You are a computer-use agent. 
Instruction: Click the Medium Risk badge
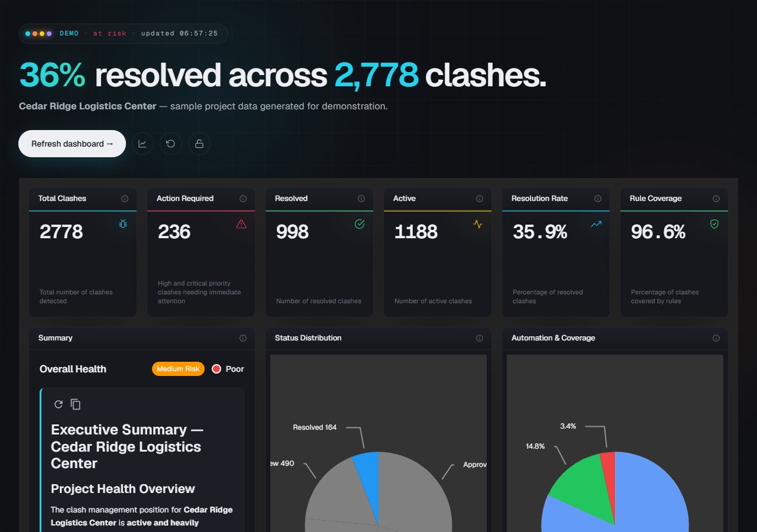178,369
